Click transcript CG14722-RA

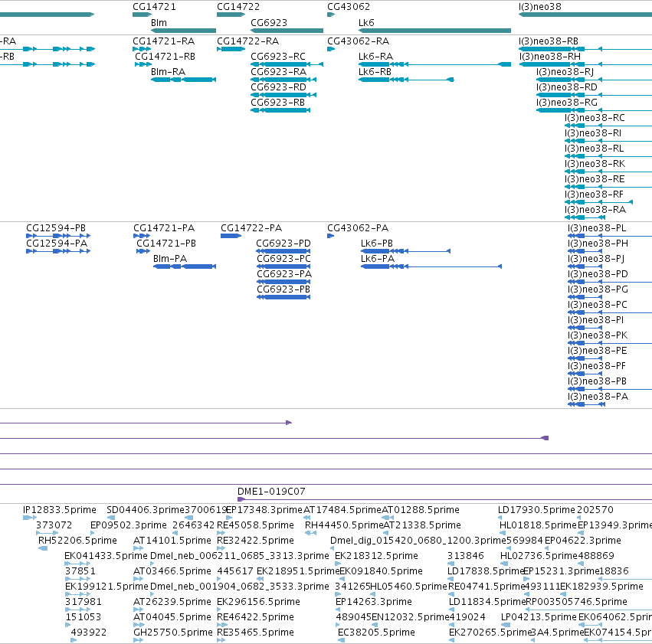(x=247, y=41)
